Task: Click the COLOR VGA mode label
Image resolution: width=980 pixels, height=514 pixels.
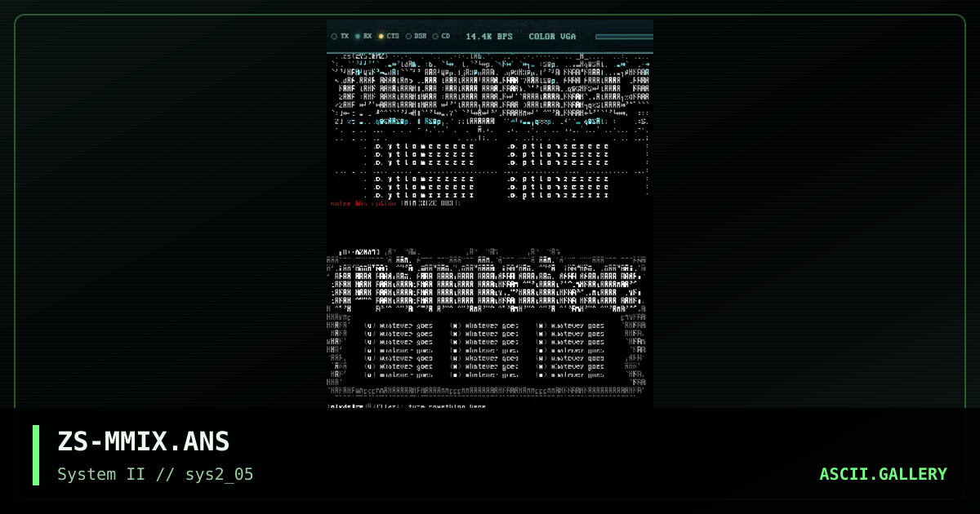Action: [553, 37]
